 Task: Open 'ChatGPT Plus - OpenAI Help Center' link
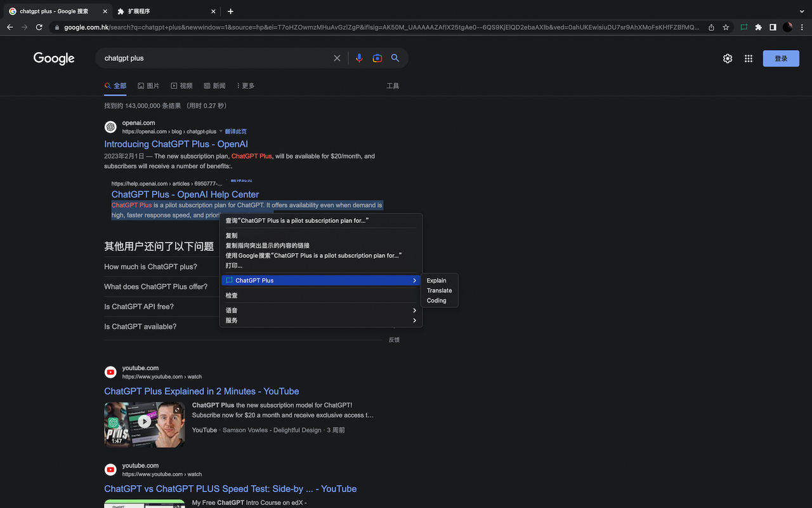185,194
